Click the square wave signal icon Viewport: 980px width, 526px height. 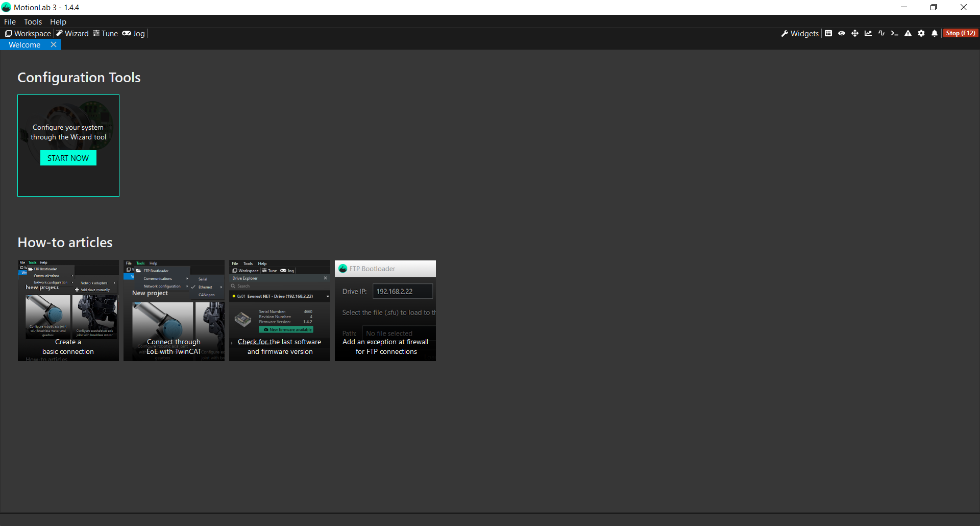pos(881,33)
